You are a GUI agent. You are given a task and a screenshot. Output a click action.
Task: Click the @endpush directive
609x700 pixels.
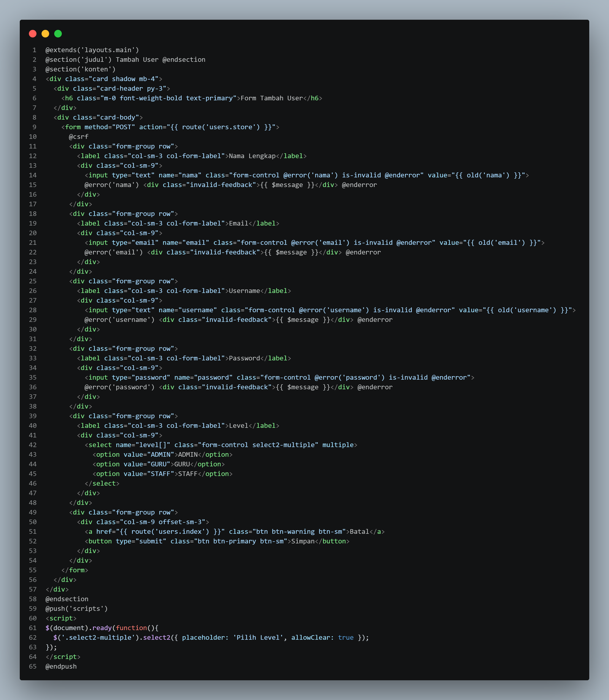(x=61, y=666)
